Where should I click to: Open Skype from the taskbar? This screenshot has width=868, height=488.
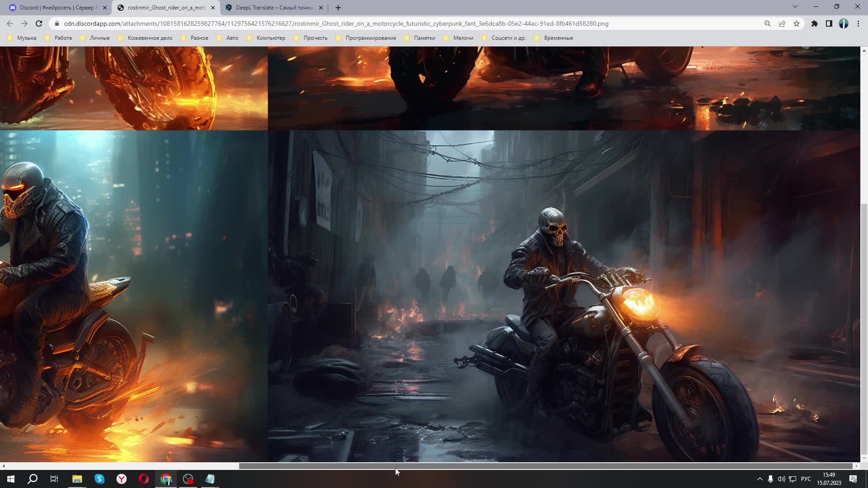pos(99,479)
